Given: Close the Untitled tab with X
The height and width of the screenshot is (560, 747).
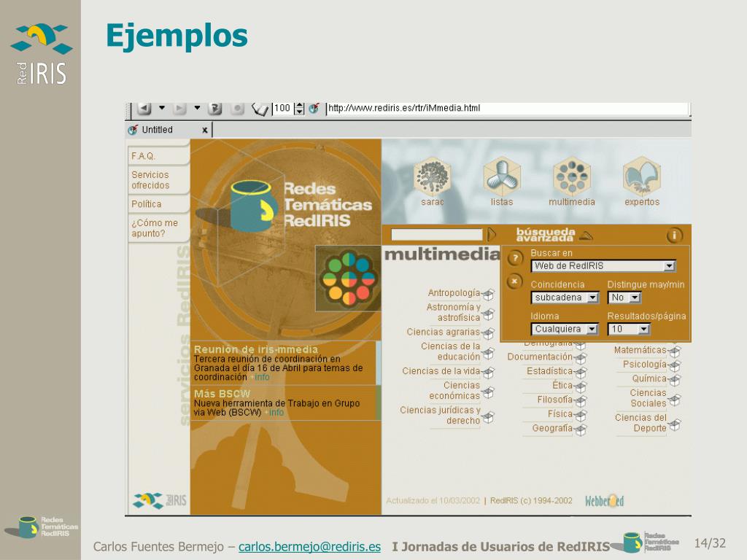Looking at the screenshot, I should click(205, 130).
